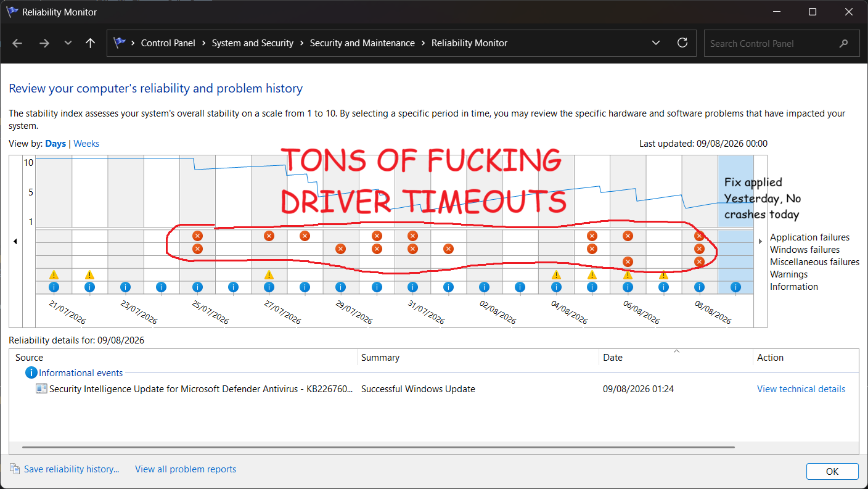Select the warning icon for 21/07/2026
Viewport: 868px width, 489px height.
point(54,274)
